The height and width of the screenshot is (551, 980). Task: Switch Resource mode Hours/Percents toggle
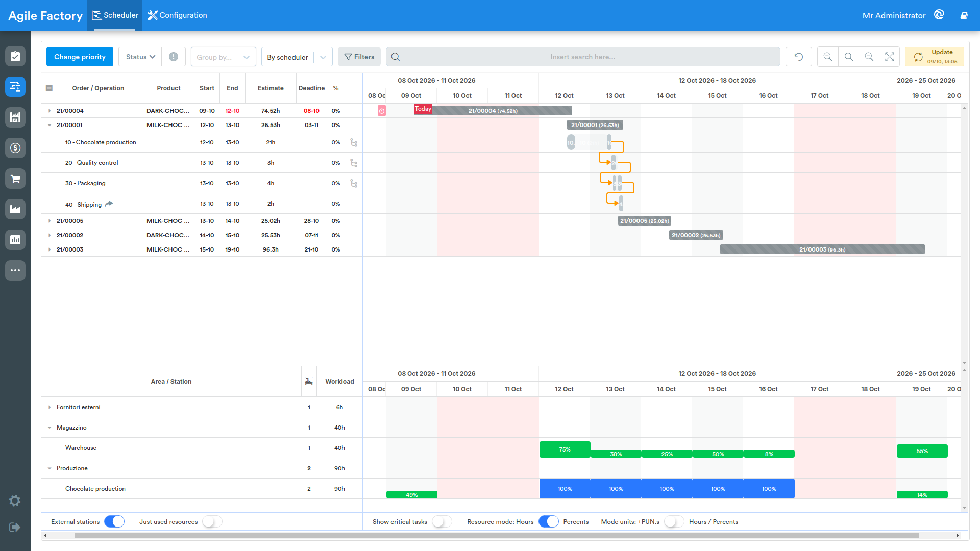pyautogui.click(x=549, y=521)
